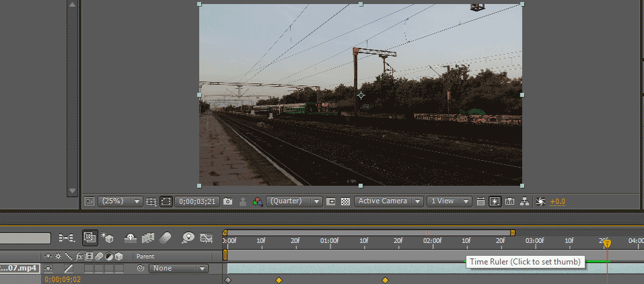Click the 02:00f mark on time ruler

click(x=432, y=240)
